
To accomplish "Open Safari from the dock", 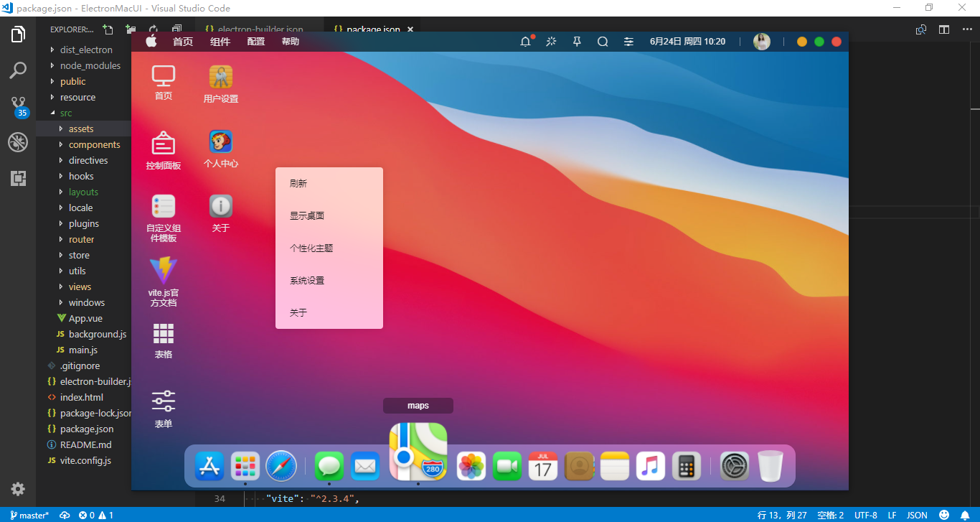I will coord(281,465).
